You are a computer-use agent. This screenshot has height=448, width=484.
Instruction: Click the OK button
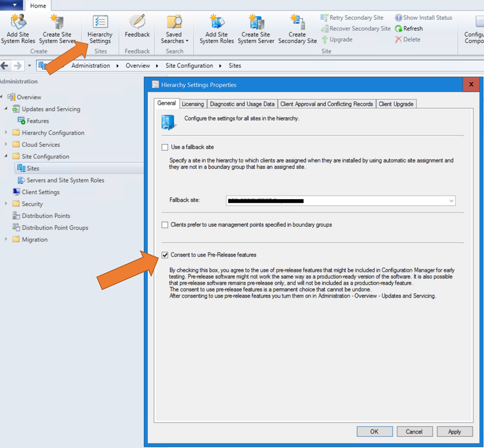point(375,432)
